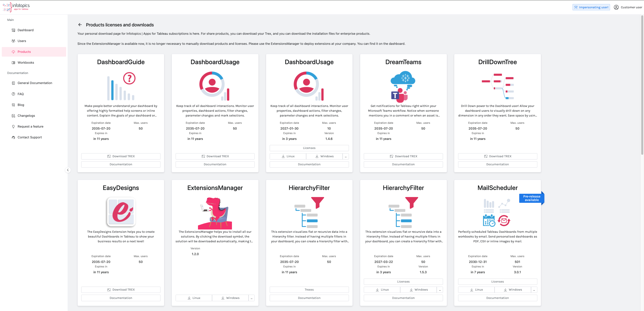Viewport: 644px width, 311px height.
Task: Download Linux installer for MailScheduler
Action: pos(476,290)
